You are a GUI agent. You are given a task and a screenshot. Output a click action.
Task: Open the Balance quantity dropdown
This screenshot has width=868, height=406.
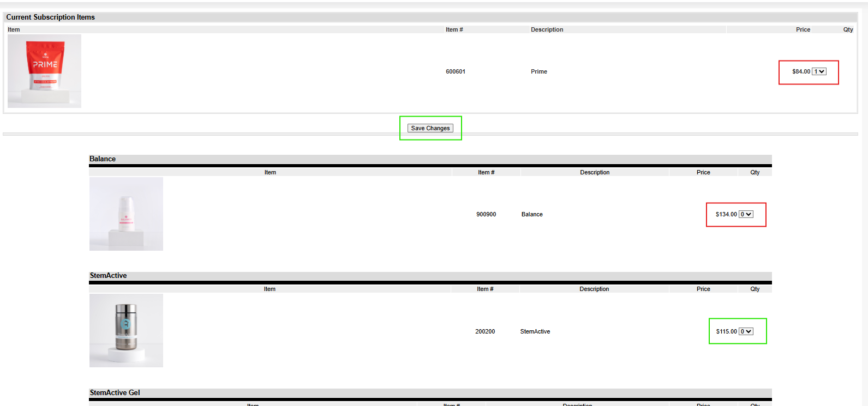pyautogui.click(x=746, y=214)
